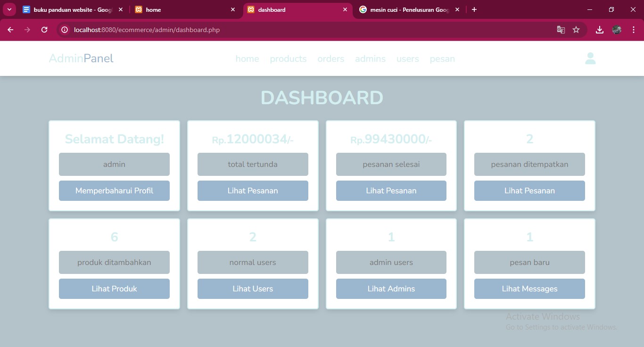Screen dimensions: 644x347
Task: Click the localhost address bar URL
Action: (147, 30)
